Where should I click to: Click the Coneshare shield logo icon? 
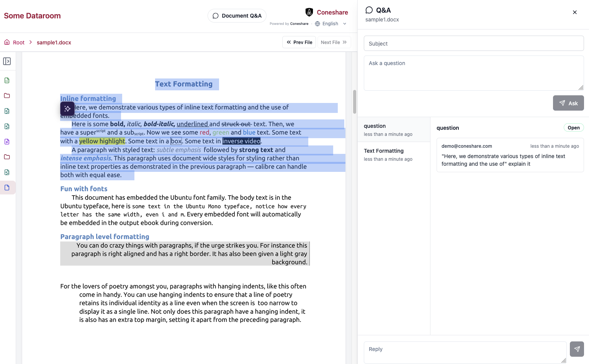[x=309, y=12]
